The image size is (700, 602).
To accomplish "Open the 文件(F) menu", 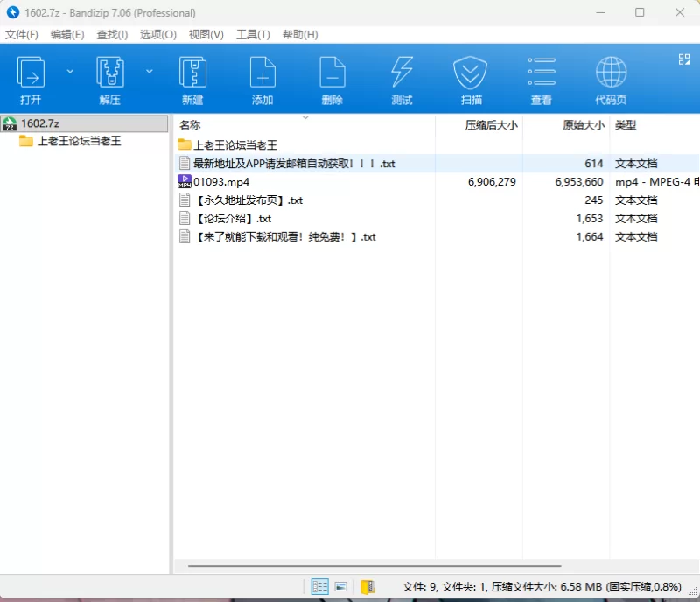I will (22, 35).
